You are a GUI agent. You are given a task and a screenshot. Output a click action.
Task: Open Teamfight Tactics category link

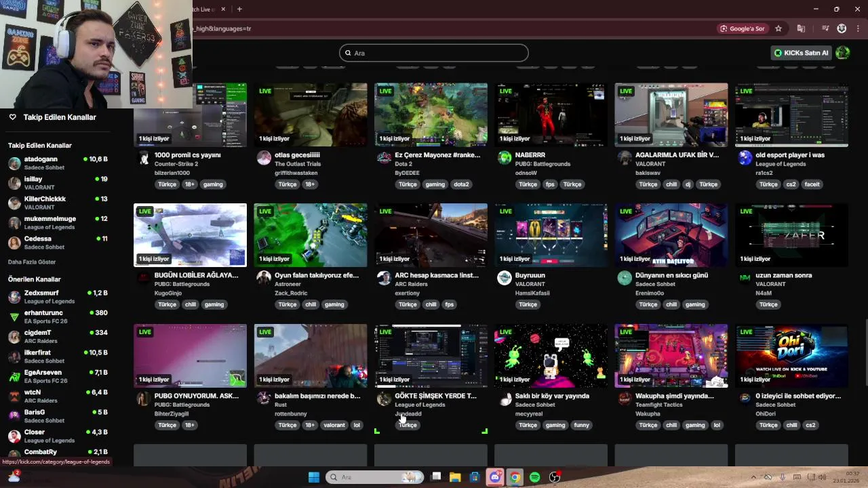tap(660, 405)
